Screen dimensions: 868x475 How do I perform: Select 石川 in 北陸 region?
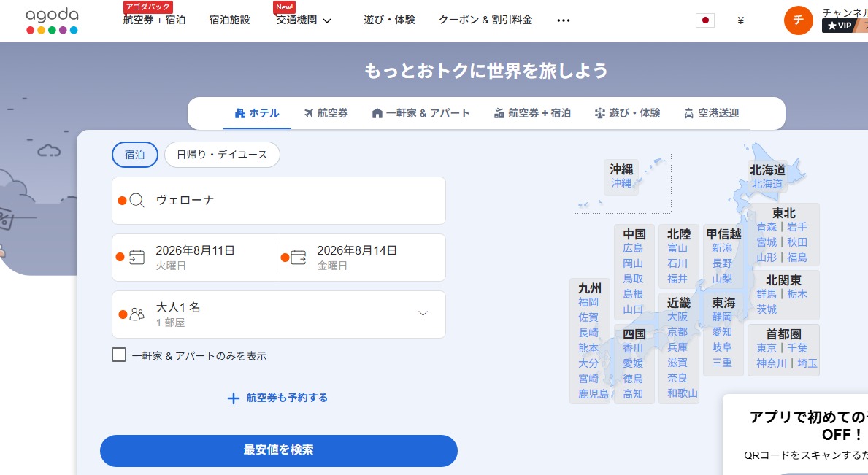(677, 263)
